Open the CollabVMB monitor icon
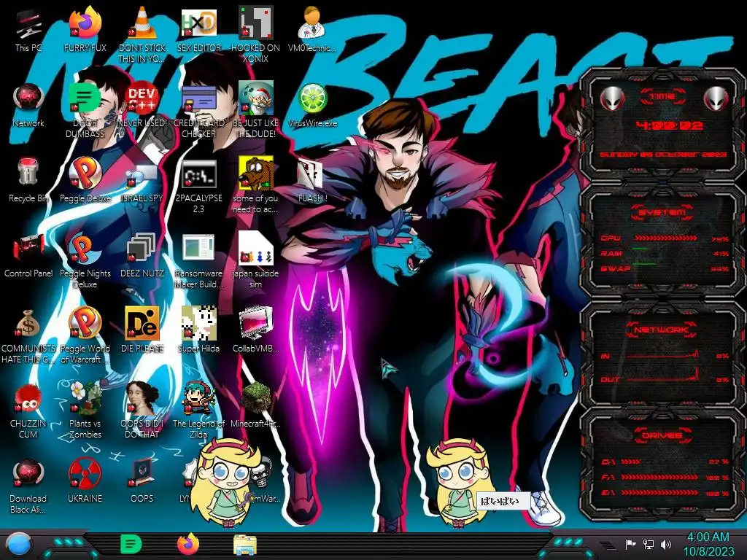Image resolution: width=747 pixels, height=560 pixels. tap(255, 324)
